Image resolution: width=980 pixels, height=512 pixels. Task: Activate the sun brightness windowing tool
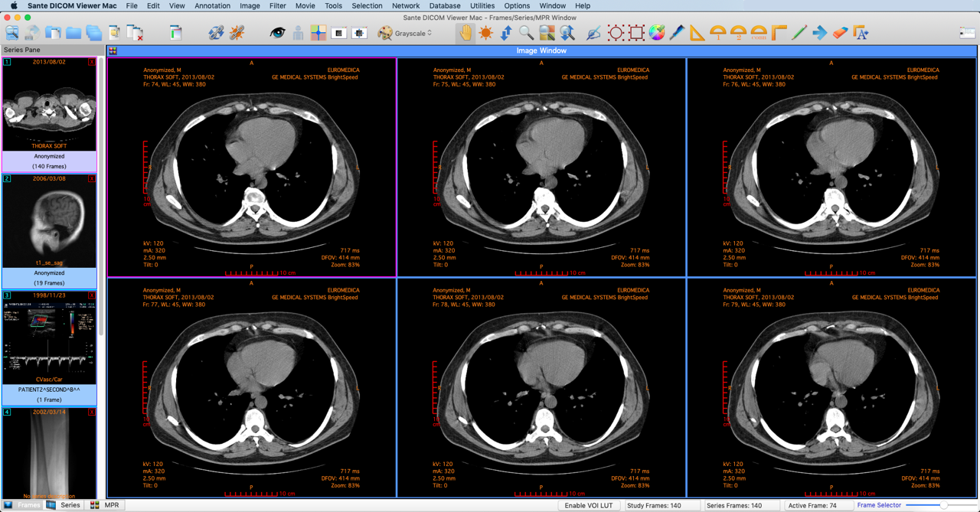pos(485,33)
